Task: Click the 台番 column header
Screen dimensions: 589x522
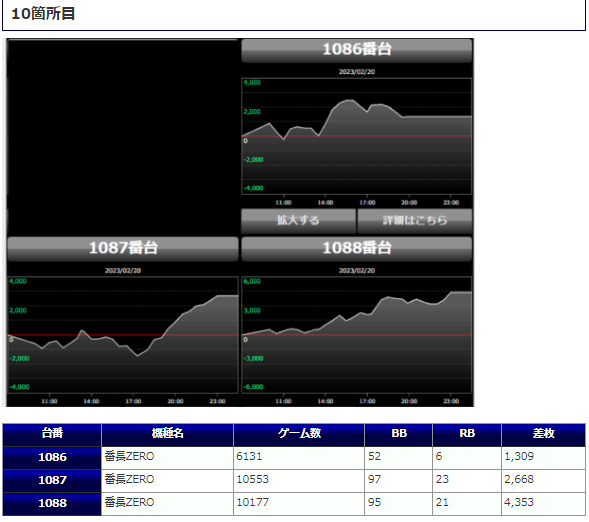Action: coord(52,434)
